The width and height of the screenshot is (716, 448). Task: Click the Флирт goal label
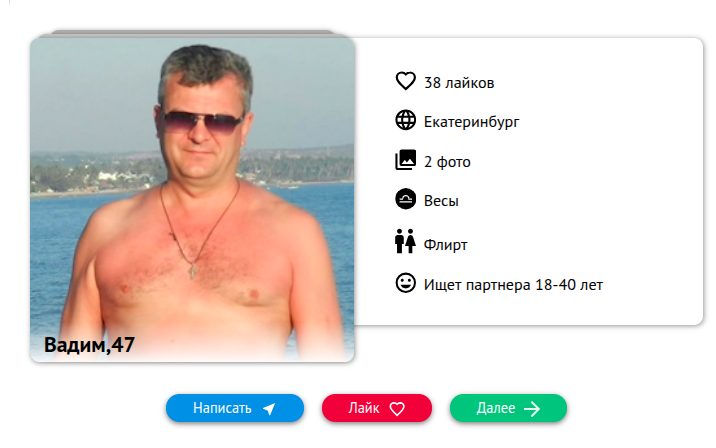(445, 245)
